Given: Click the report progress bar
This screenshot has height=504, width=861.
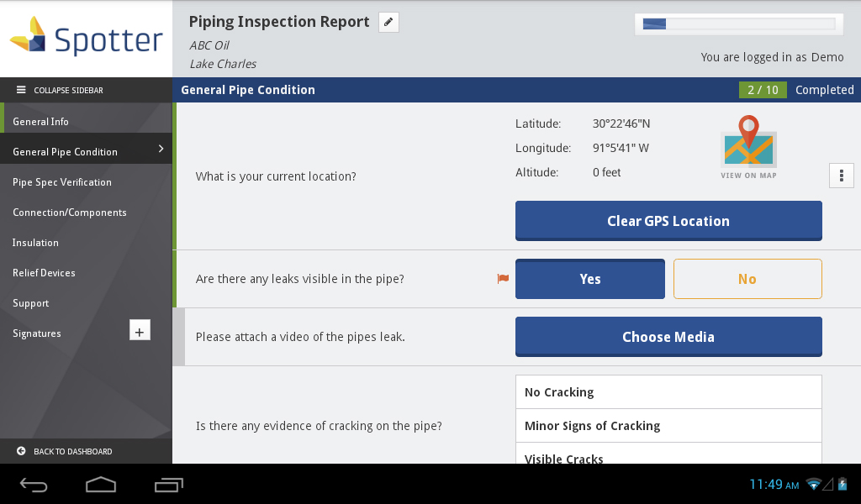Looking at the screenshot, I should click(x=739, y=24).
